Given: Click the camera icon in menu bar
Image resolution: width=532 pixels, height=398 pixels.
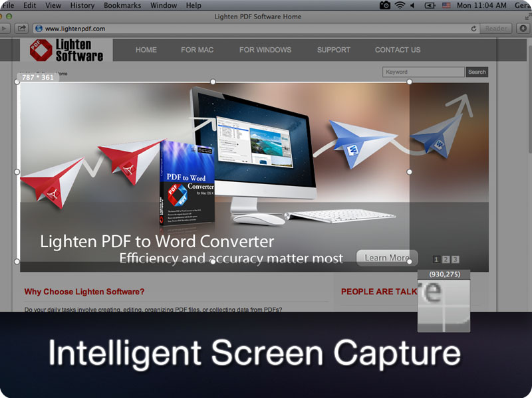Looking at the screenshot, I should tap(385, 5).
